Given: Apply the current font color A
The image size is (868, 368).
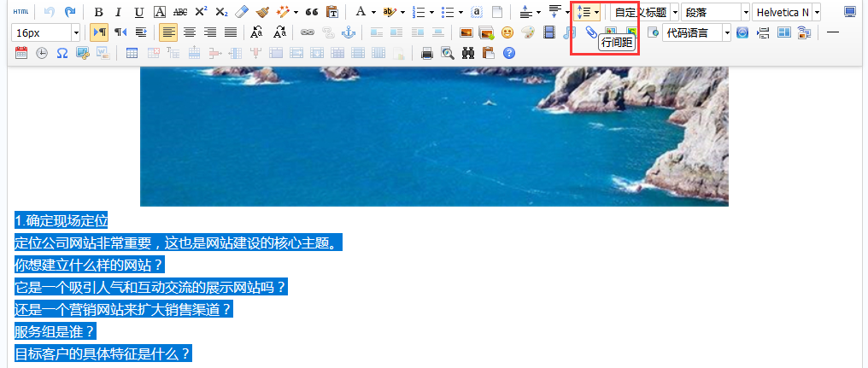Looking at the screenshot, I should pos(361,12).
